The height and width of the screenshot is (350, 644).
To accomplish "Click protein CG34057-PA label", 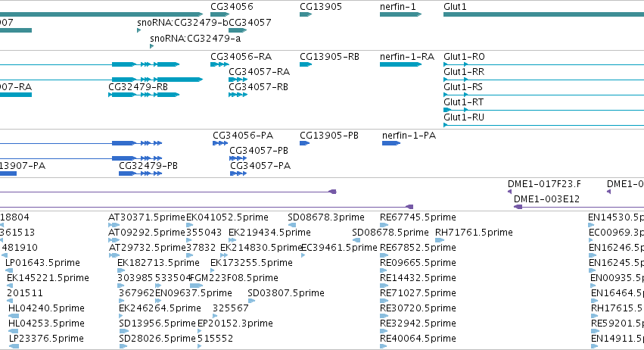I will coord(260,166).
